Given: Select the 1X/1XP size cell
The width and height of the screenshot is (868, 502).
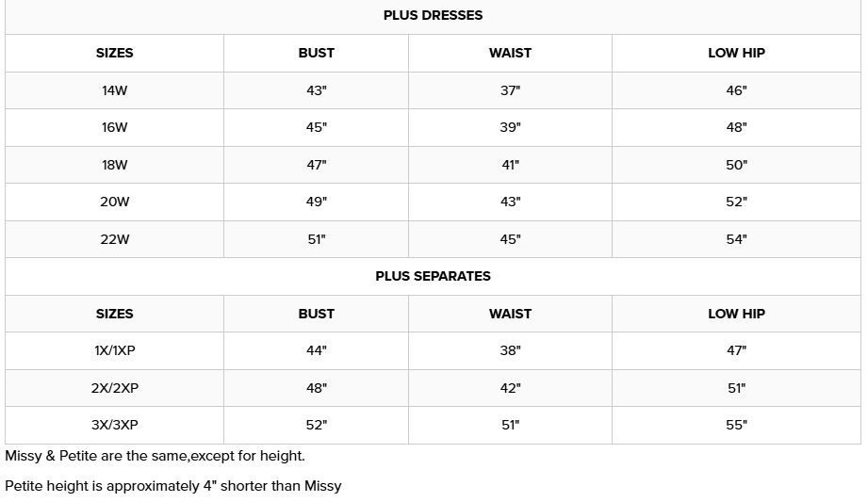Looking at the screenshot, I should [114, 350].
